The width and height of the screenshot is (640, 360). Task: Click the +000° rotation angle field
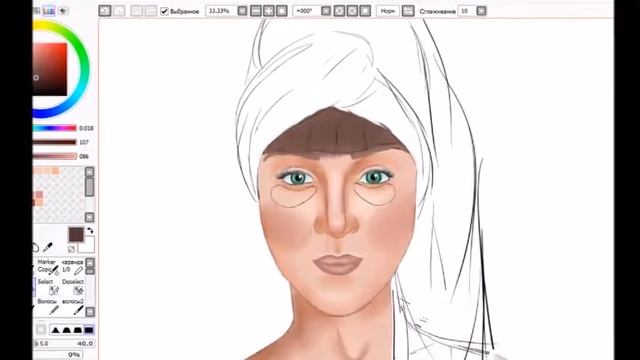coord(306,11)
